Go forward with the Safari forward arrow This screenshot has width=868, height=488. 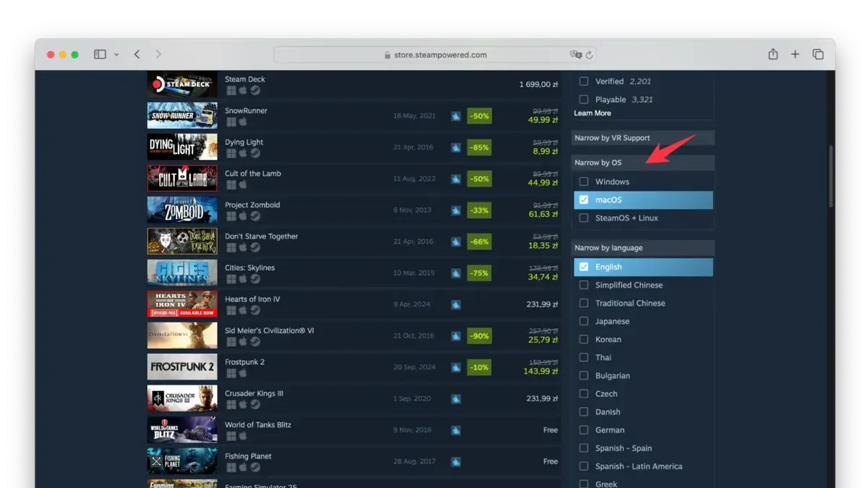(158, 54)
